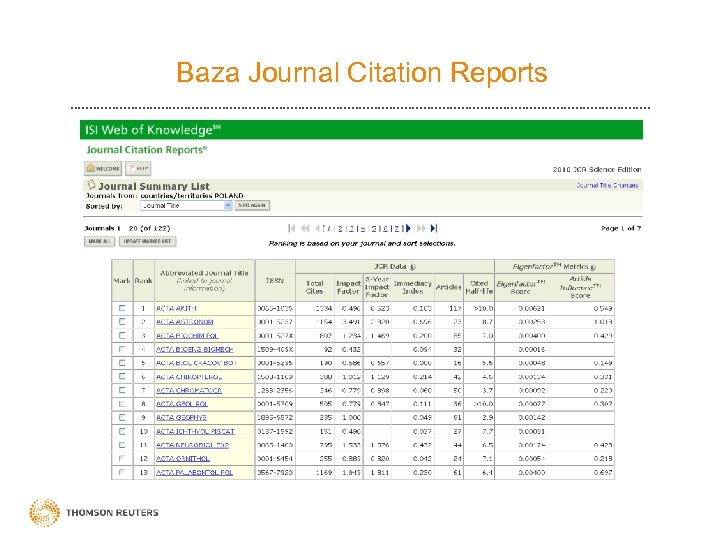Click the Welcome button
The image size is (720, 540).
point(103,169)
